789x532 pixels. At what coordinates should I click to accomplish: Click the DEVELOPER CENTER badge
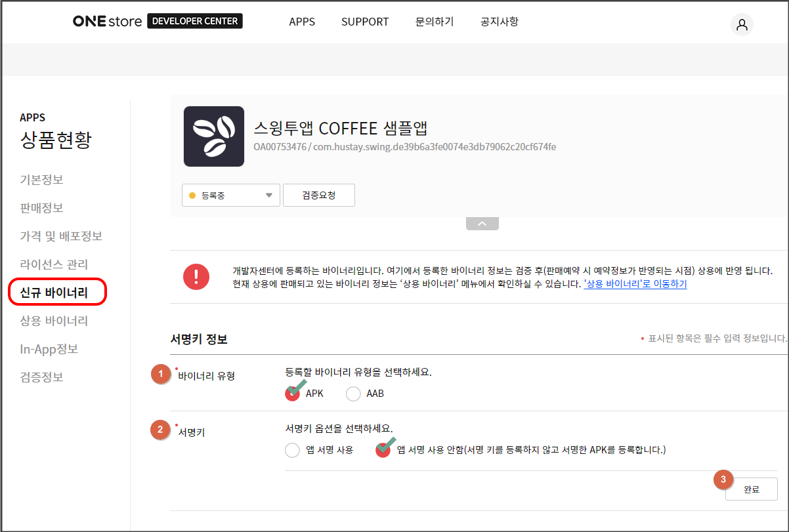coord(195,21)
